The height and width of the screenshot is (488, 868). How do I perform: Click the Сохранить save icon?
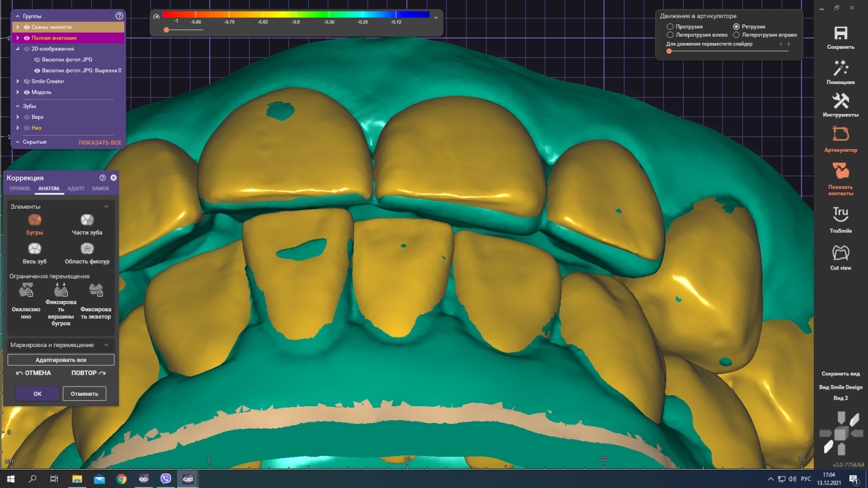click(840, 34)
